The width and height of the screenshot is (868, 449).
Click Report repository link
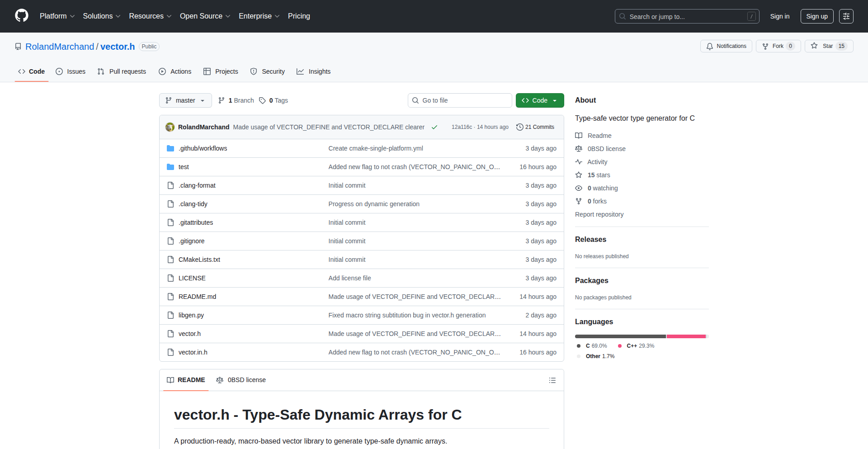click(x=599, y=214)
